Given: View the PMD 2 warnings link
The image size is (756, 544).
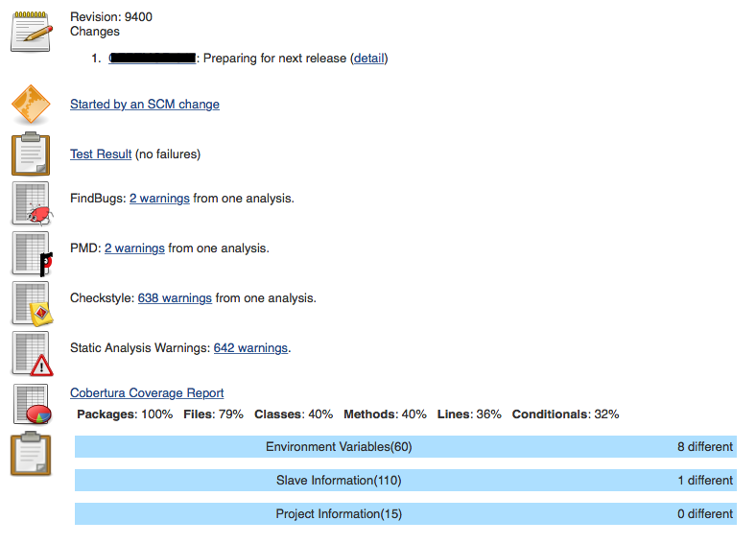Looking at the screenshot, I should point(134,248).
